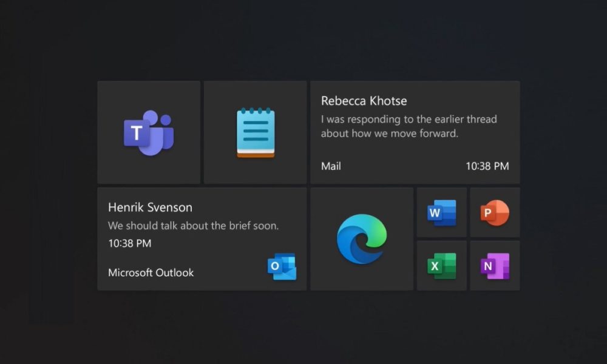The image size is (607, 364).
Task: Open Microsoft Word
Action: click(x=441, y=212)
